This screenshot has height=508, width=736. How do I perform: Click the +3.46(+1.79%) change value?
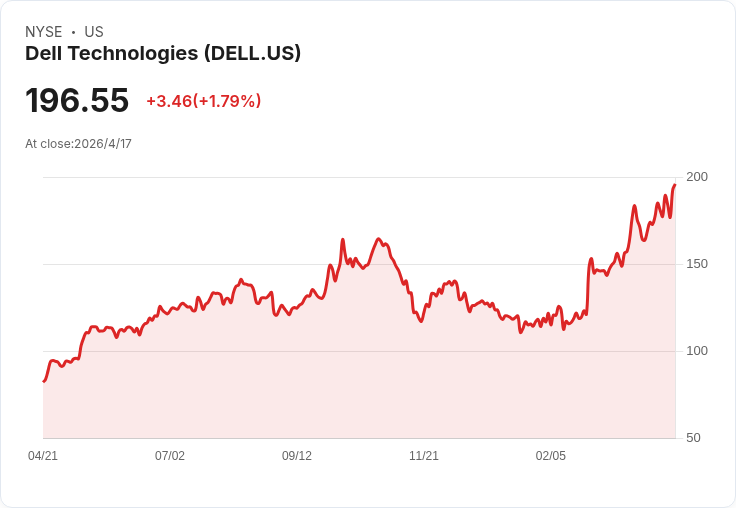click(x=204, y=101)
